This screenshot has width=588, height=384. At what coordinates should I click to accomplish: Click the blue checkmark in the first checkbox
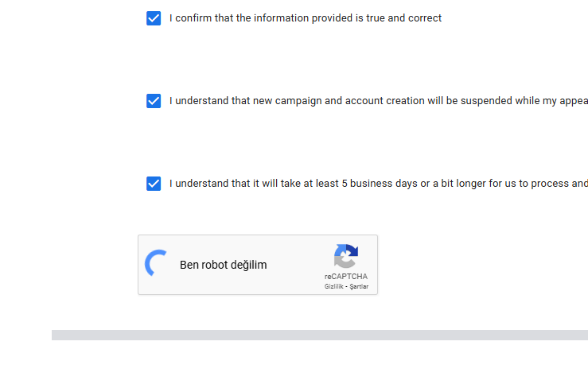click(x=154, y=18)
